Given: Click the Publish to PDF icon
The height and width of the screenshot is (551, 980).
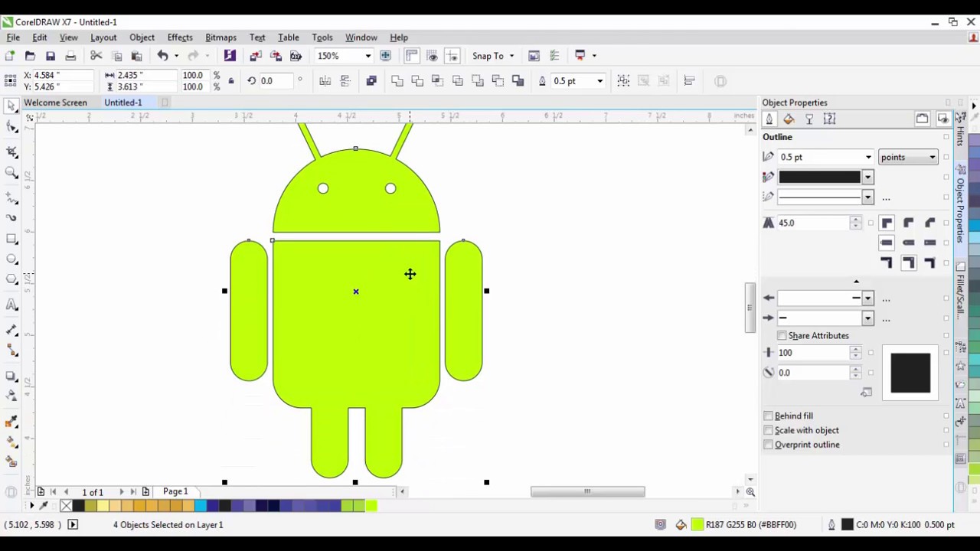Looking at the screenshot, I should click(x=296, y=56).
